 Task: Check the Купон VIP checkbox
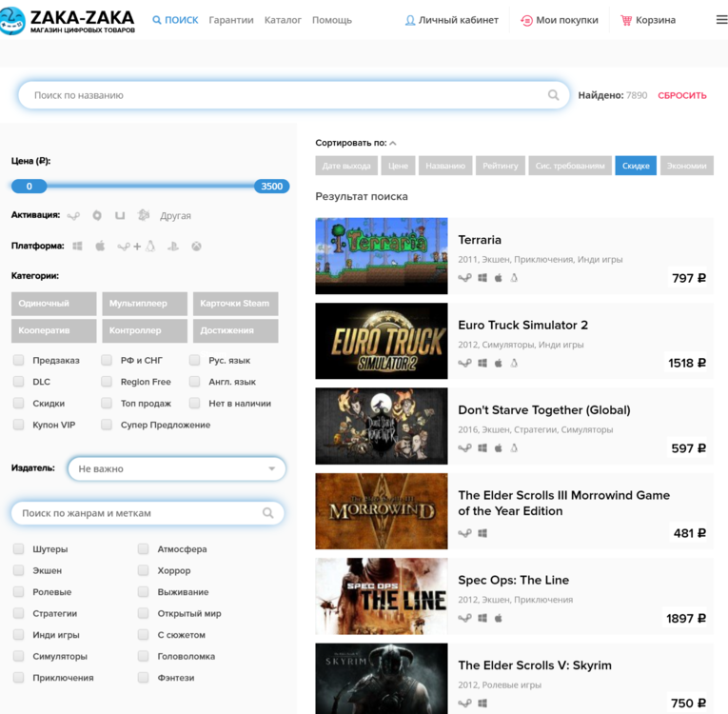pyautogui.click(x=19, y=425)
